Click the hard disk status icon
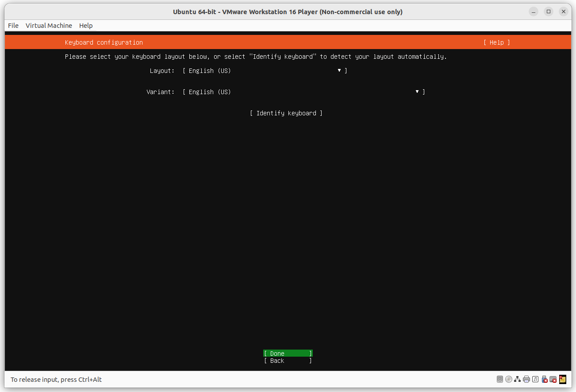Image resolution: width=576 pixels, height=392 pixels. (500, 379)
